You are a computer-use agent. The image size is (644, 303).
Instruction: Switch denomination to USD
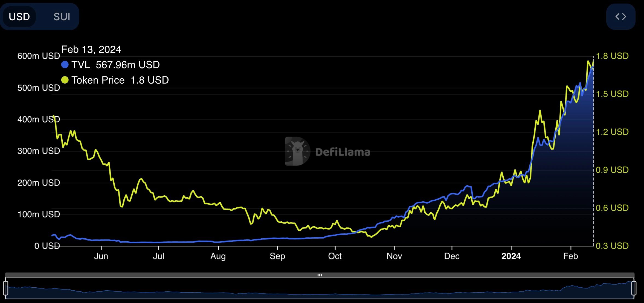click(x=19, y=17)
